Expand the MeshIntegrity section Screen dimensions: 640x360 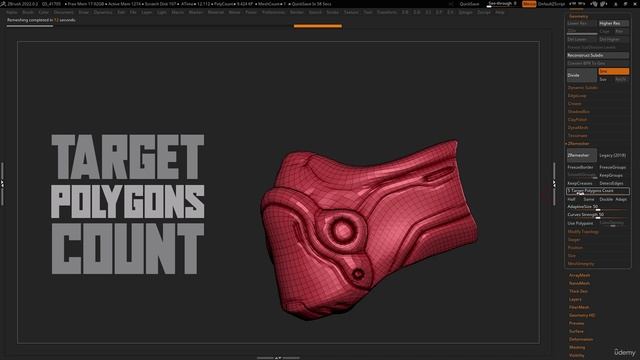[581, 264]
